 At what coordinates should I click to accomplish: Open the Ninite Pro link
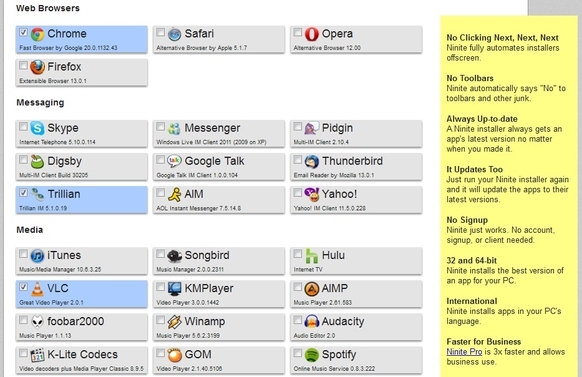(x=464, y=352)
